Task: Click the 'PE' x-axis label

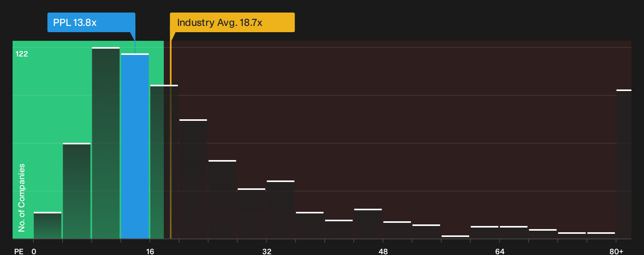Action: (x=19, y=251)
